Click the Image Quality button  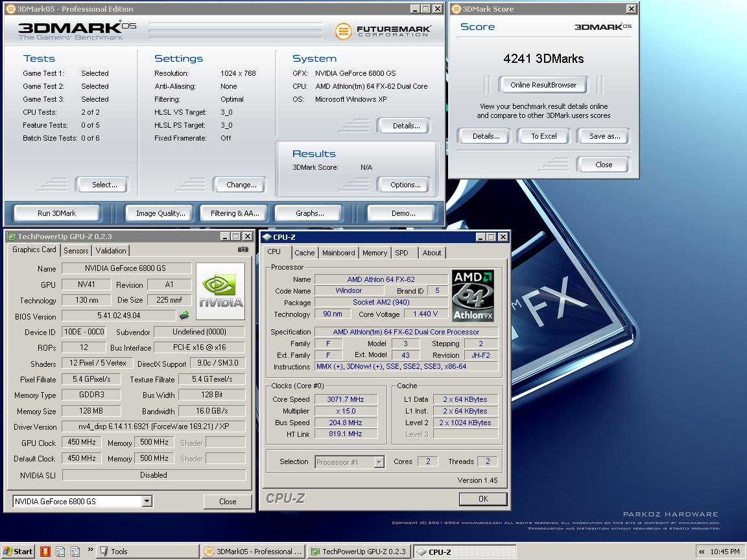pos(161,213)
